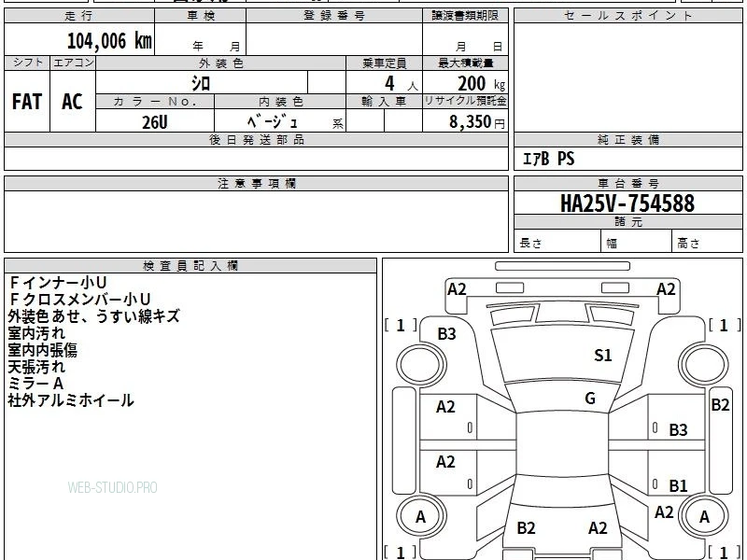Click the 幅 dimension cell

[x=637, y=243]
